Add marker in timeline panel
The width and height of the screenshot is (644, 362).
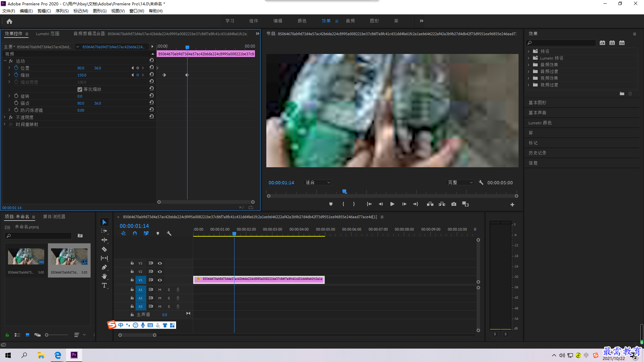tap(158, 233)
